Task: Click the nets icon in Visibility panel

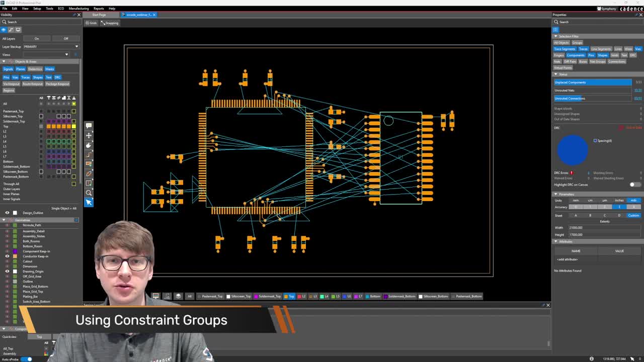Action: tap(11, 30)
